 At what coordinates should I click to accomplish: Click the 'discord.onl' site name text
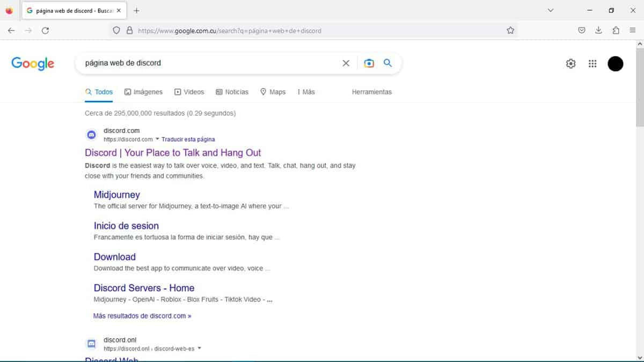click(120, 340)
